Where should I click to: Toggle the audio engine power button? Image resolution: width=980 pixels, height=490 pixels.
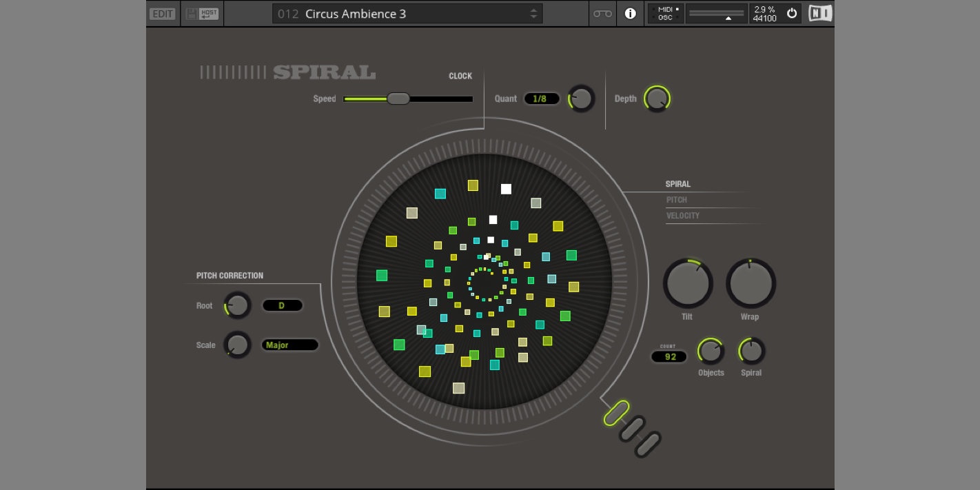point(791,13)
